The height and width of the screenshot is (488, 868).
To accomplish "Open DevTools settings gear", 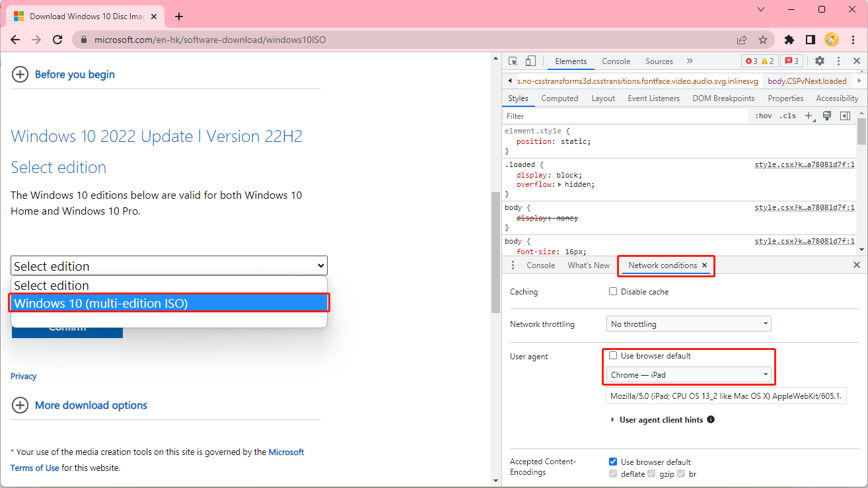I will tap(820, 61).
